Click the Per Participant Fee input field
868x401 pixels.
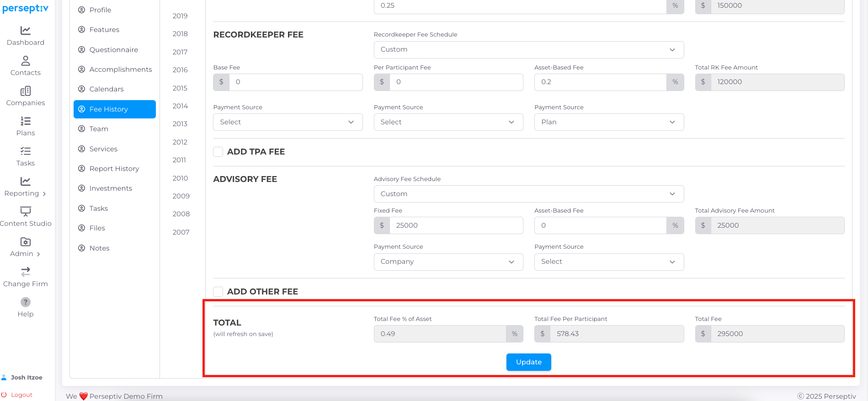[x=456, y=82]
